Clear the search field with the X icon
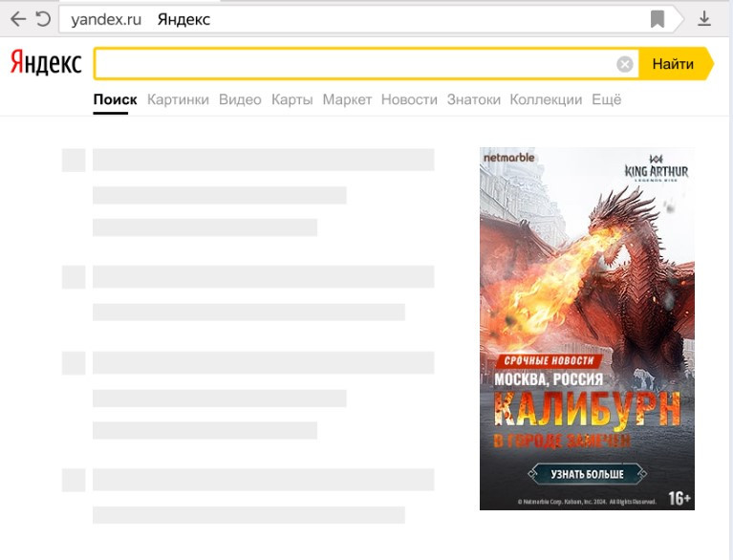Screen dimensions: 733x560 click(x=625, y=64)
